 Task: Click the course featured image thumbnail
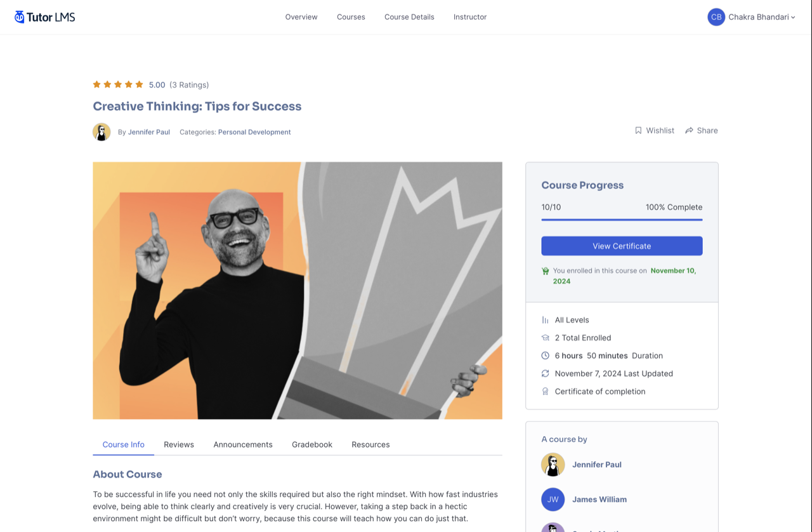pos(298,291)
